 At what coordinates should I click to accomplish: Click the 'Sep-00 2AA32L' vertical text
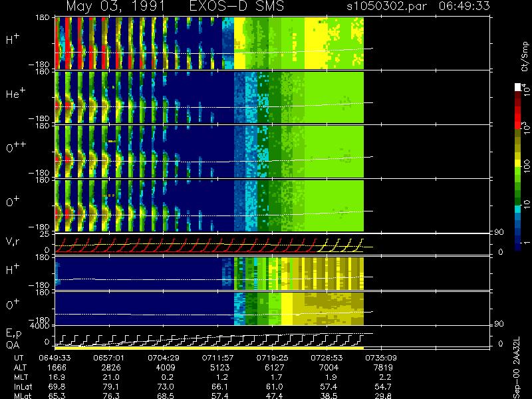point(517,368)
